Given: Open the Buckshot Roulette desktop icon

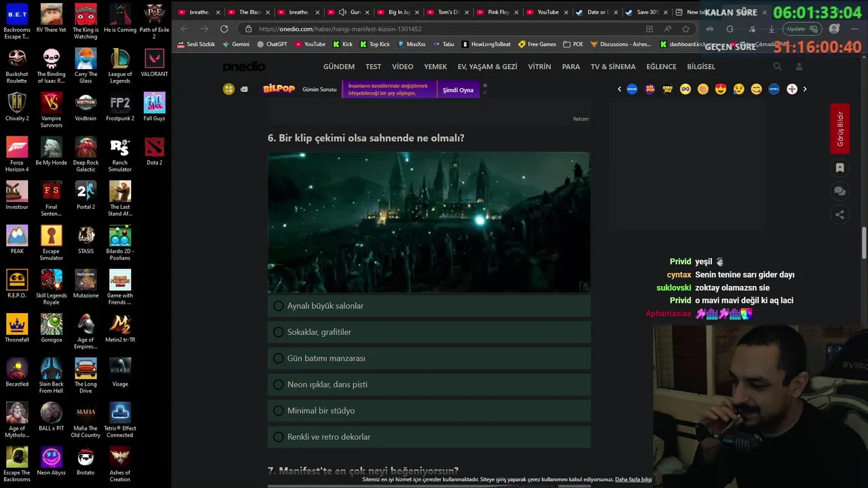Looking at the screenshot, I should click(17, 66).
